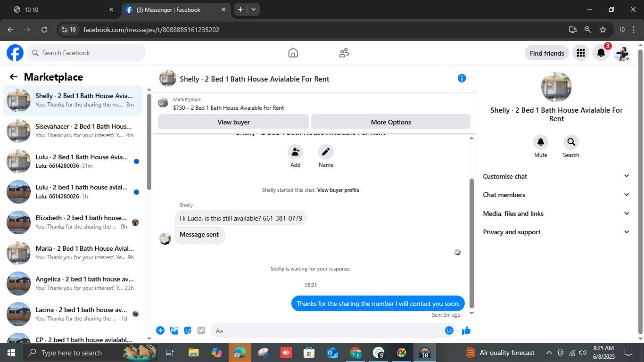Open Sisevahacer's conversation
644x362 pixels.
(x=73, y=131)
